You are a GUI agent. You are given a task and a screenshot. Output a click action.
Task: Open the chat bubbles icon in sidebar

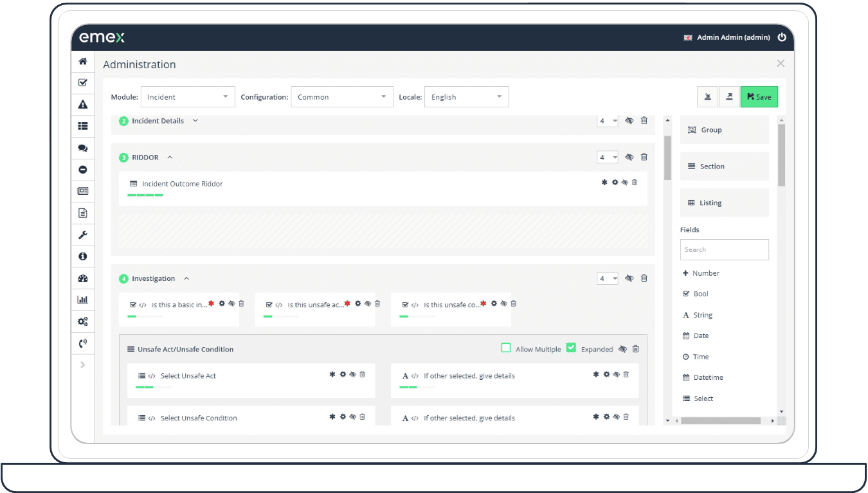click(82, 148)
